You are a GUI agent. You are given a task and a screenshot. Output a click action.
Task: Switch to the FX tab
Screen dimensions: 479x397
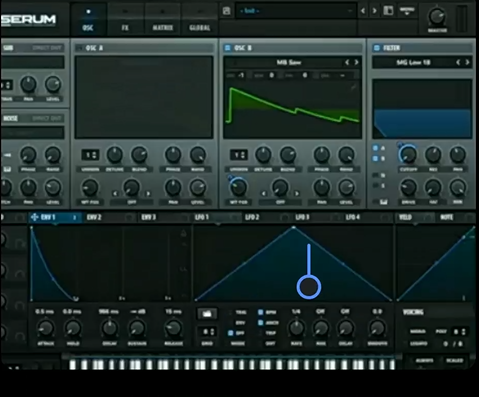click(x=125, y=28)
